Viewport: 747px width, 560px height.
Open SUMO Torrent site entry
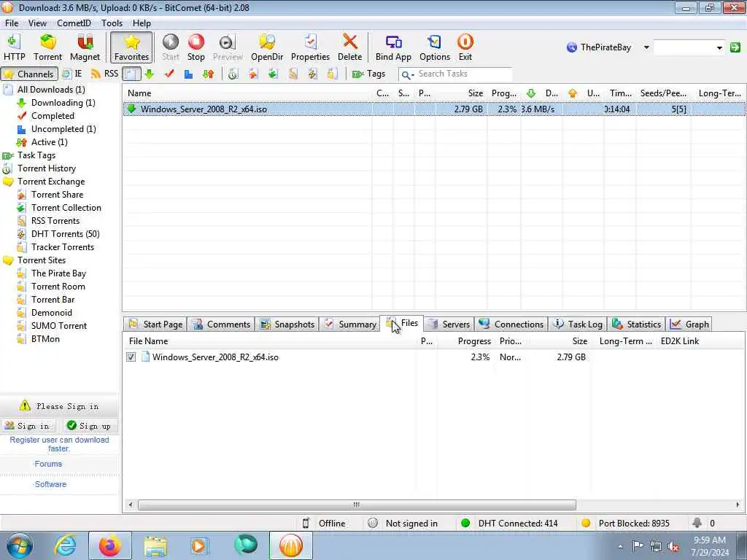59,326
